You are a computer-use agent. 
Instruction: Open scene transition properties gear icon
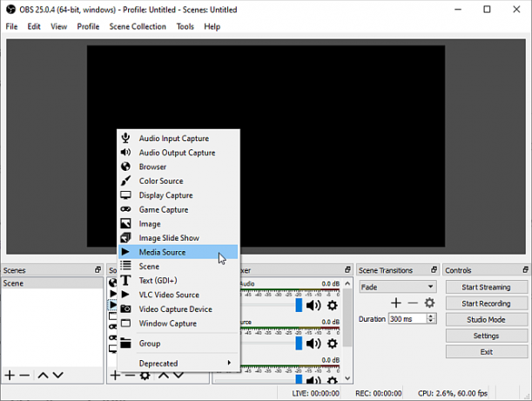pyautogui.click(x=429, y=302)
